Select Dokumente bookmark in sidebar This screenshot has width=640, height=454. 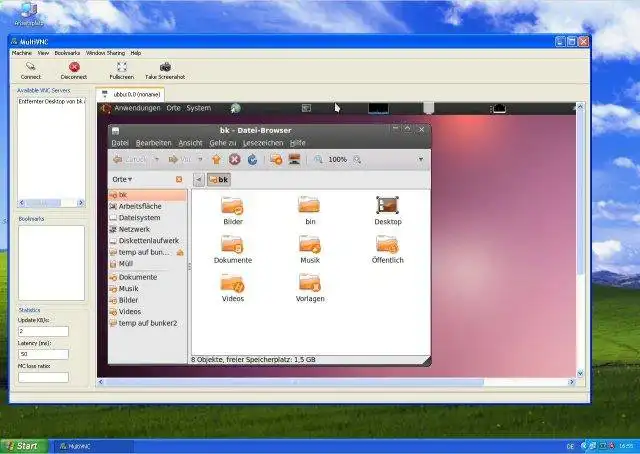148,277
